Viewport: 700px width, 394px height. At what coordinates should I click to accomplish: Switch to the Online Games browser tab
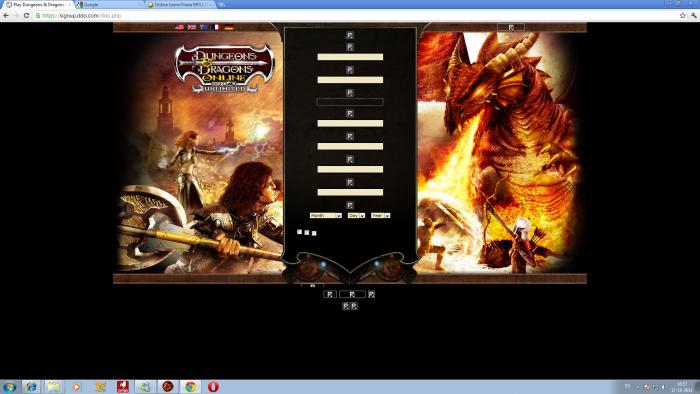(181, 4)
